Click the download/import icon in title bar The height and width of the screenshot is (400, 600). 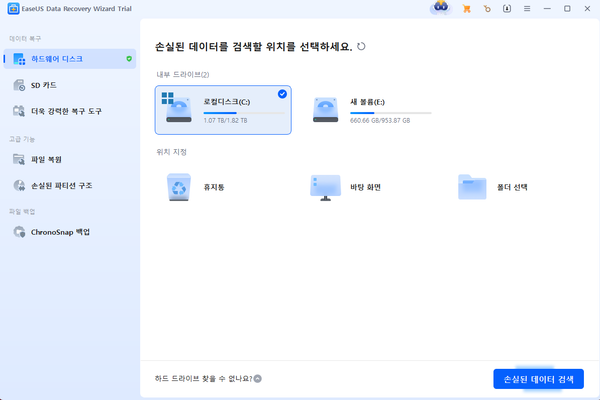507,8
